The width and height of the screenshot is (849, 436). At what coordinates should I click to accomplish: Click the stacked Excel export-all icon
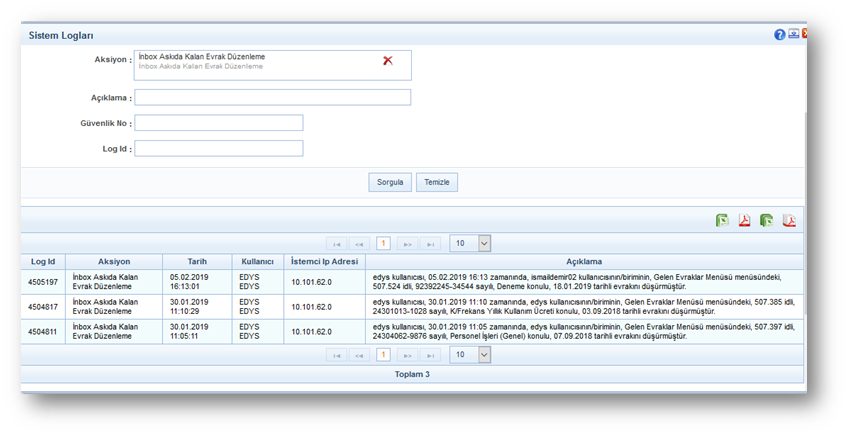(767, 220)
